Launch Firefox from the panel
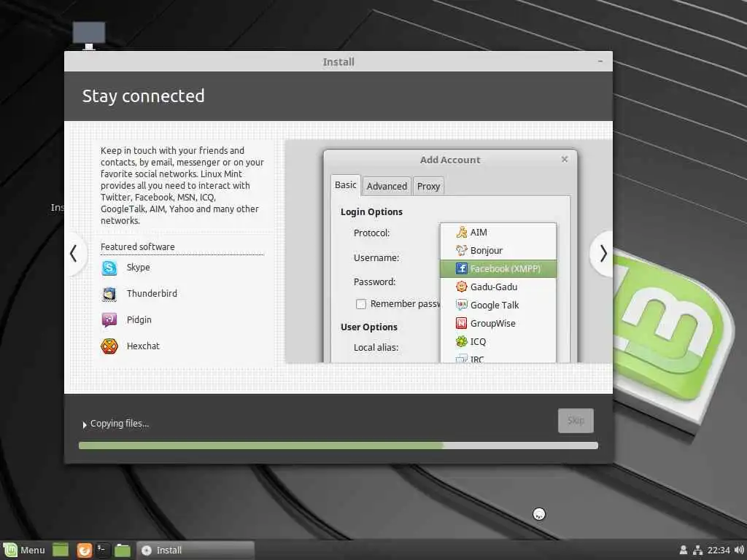 pyautogui.click(x=85, y=550)
